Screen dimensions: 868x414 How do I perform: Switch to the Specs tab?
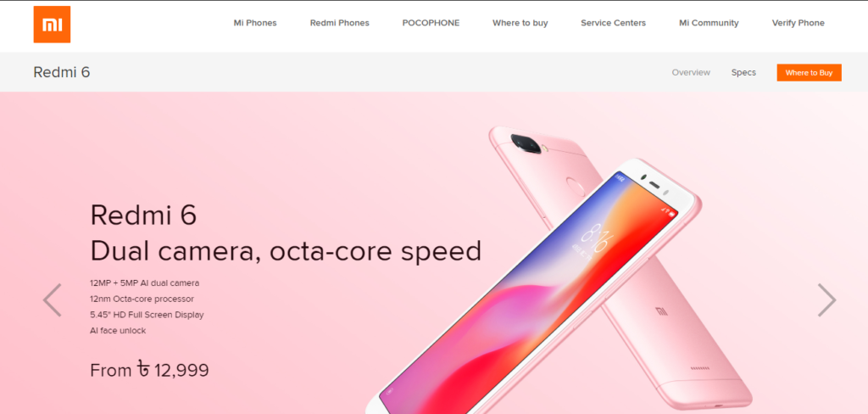point(743,73)
